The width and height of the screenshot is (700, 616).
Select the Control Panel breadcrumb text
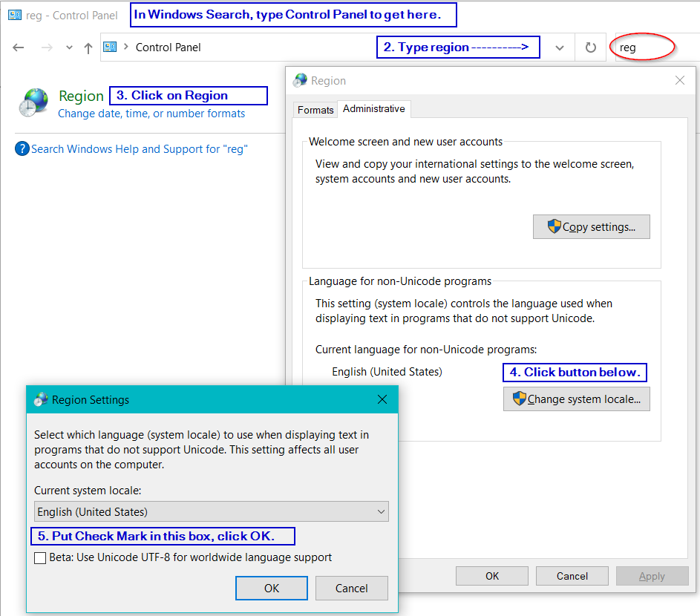168,47
